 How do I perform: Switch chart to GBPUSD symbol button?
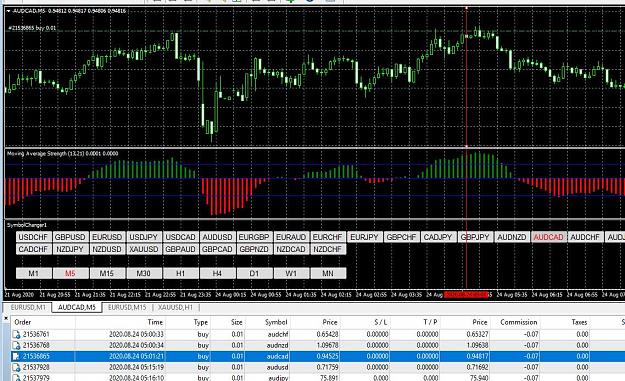[x=70, y=237]
